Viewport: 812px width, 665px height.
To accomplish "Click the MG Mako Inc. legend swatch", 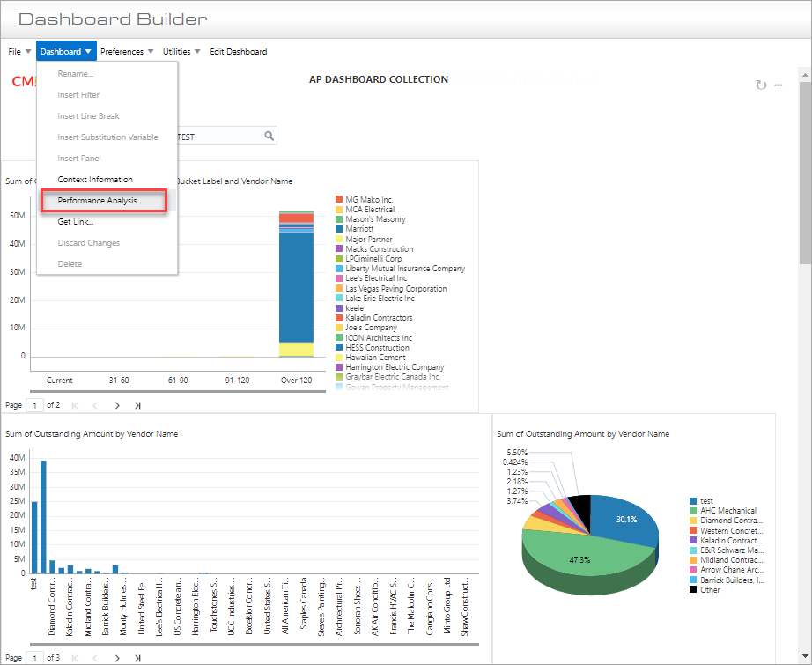I will [x=339, y=199].
